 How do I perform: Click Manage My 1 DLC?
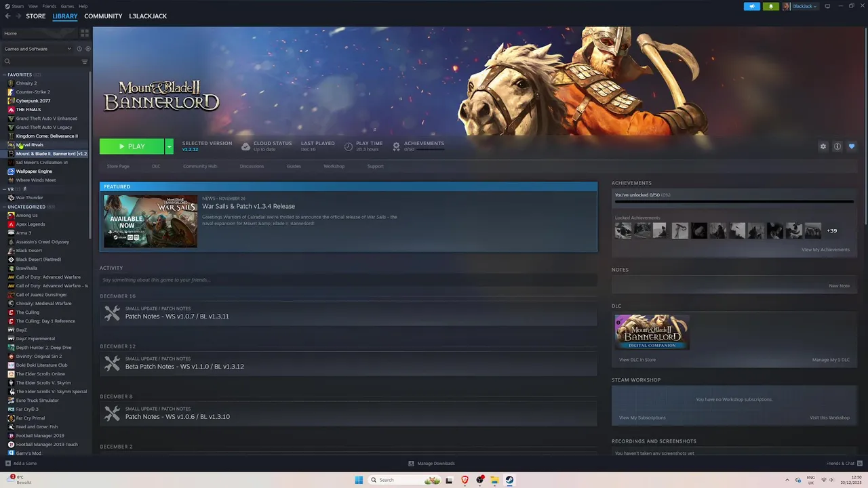tap(831, 360)
